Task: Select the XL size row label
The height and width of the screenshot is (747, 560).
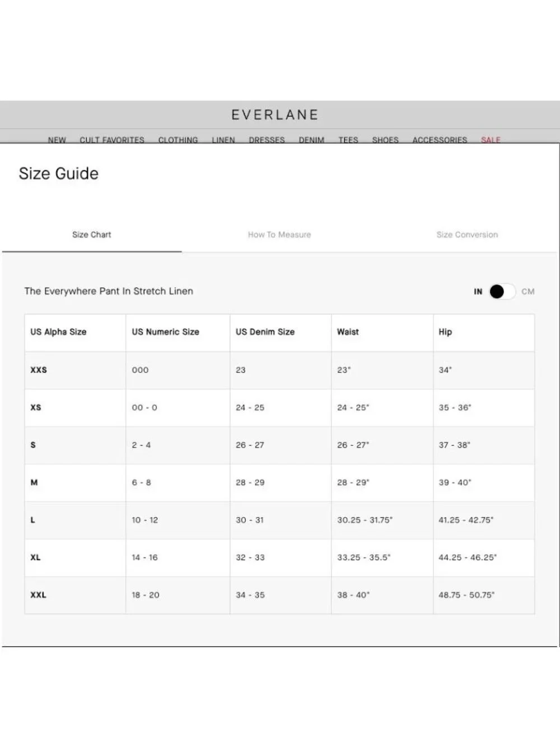Action: click(35, 558)
